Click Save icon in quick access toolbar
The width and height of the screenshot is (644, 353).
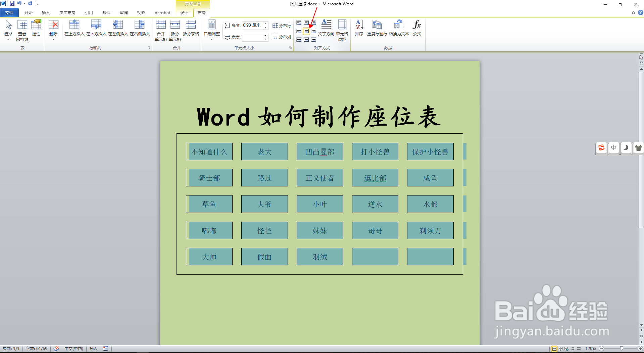[12, 3]
